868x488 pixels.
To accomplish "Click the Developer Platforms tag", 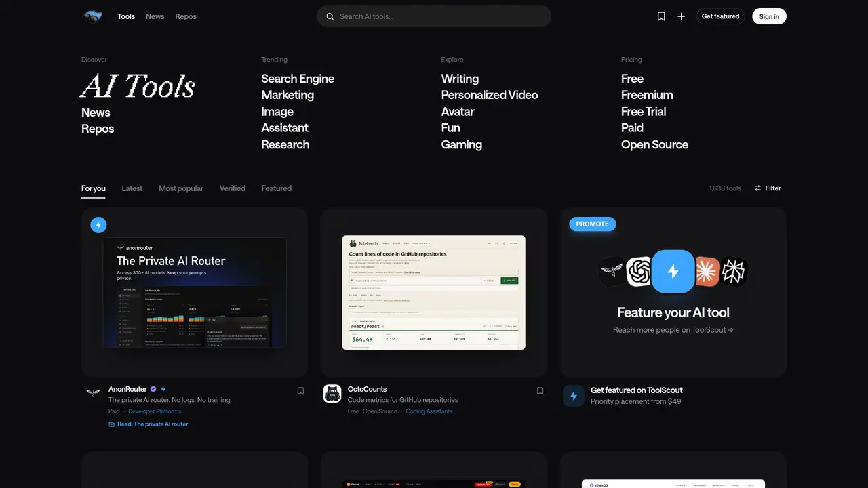I will pyautogui.click(x=155, y=411).
